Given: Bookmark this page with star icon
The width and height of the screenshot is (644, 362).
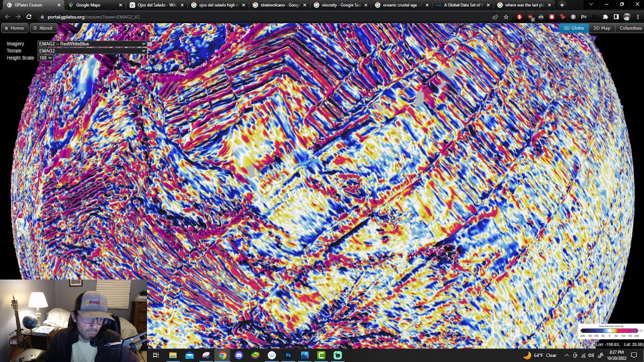Looking at the screenshot, I should [506, 17].
